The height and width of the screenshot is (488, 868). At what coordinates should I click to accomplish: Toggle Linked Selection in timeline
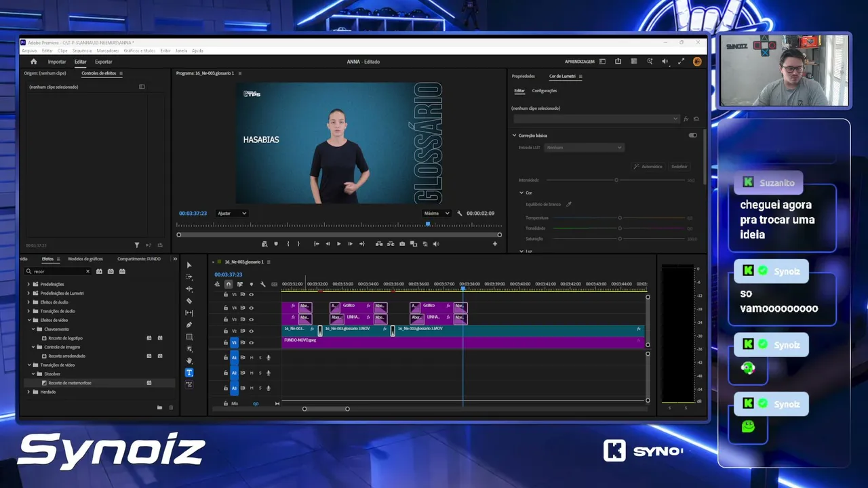pyautogui.click(x=239, y=284)
